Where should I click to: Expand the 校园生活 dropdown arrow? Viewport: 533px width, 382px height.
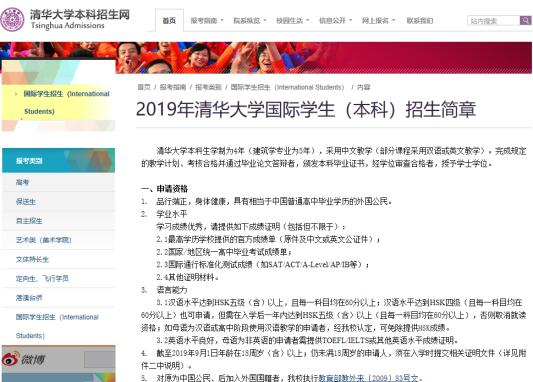point(308,20)
